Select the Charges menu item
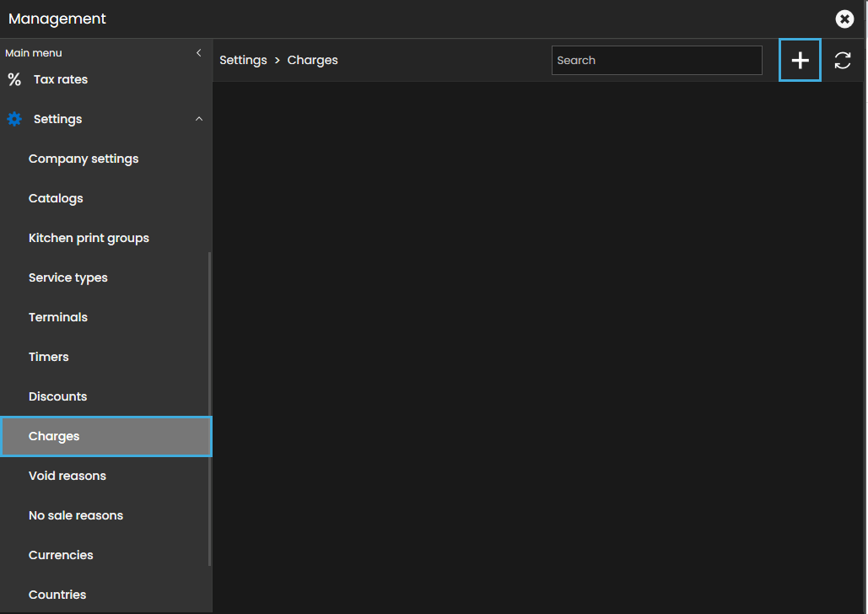The height and width of the screenshot is (614, 868). pos(54,436)
